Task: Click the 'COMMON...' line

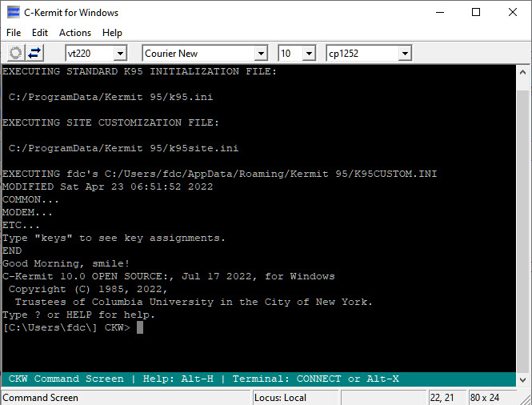Action: tap(30, 199)
